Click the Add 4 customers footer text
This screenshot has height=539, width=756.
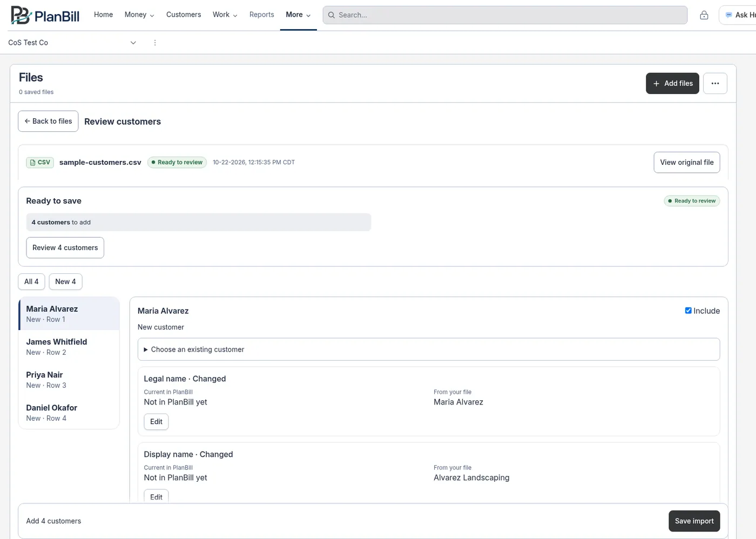point(53,521)
